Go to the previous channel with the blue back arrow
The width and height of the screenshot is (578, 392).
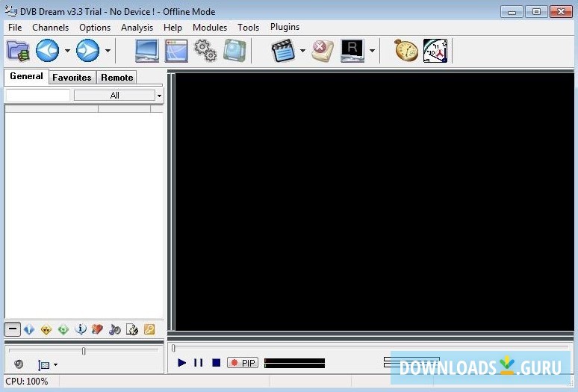(47, 51)
